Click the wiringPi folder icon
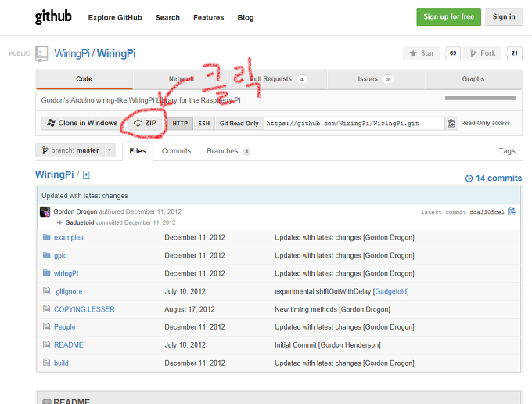The width and height of the screenshot is (532, 404). (47, 273)
